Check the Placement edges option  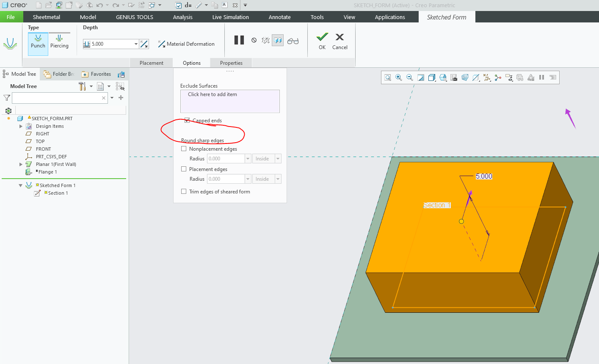coord(184,168)
